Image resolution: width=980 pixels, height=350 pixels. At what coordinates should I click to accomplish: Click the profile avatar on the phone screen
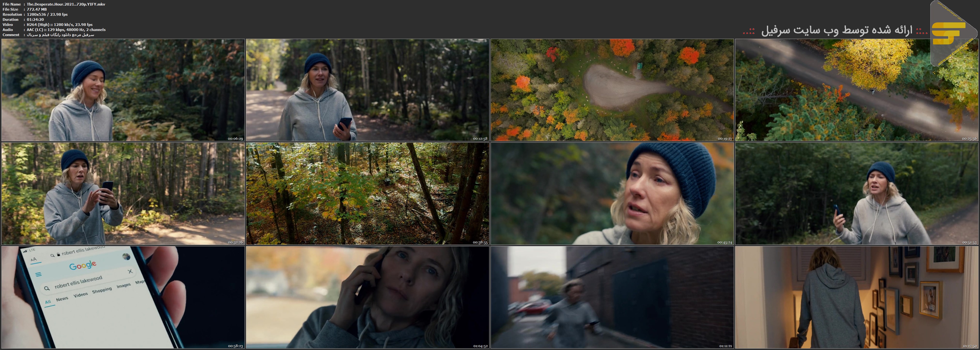126,257
